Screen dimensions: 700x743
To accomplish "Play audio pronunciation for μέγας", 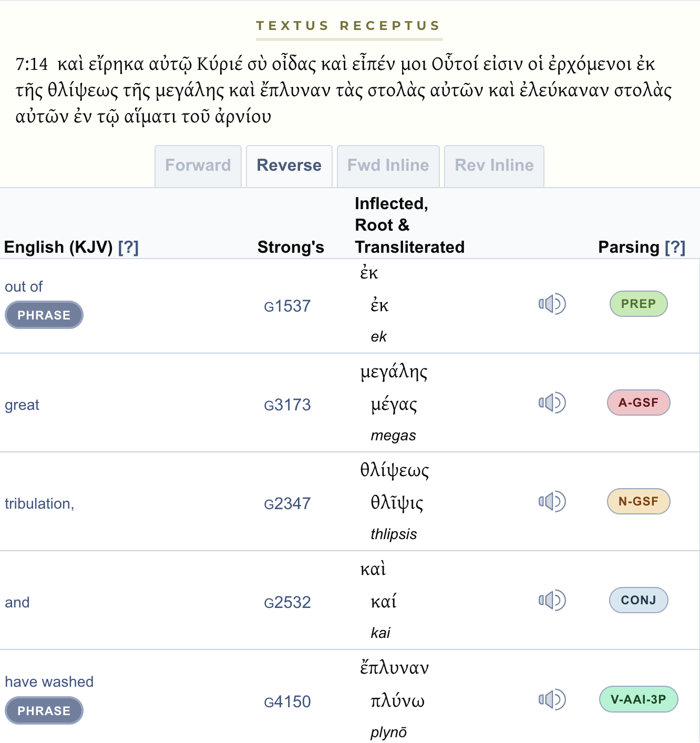I will pyautogui.click(x=552, y=403).
